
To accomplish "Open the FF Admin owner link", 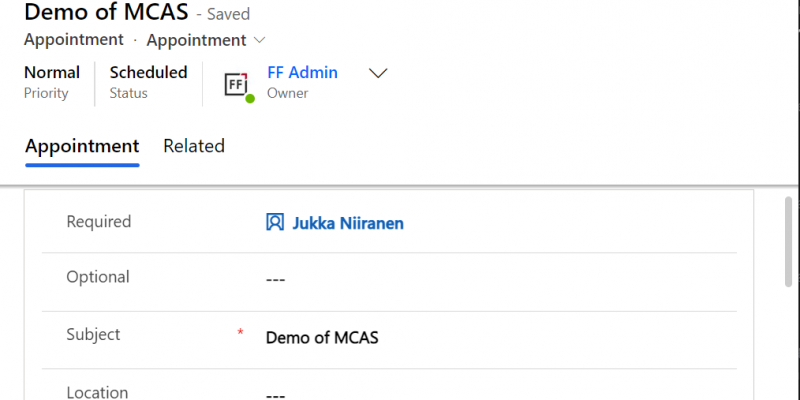I will point(302,73).
